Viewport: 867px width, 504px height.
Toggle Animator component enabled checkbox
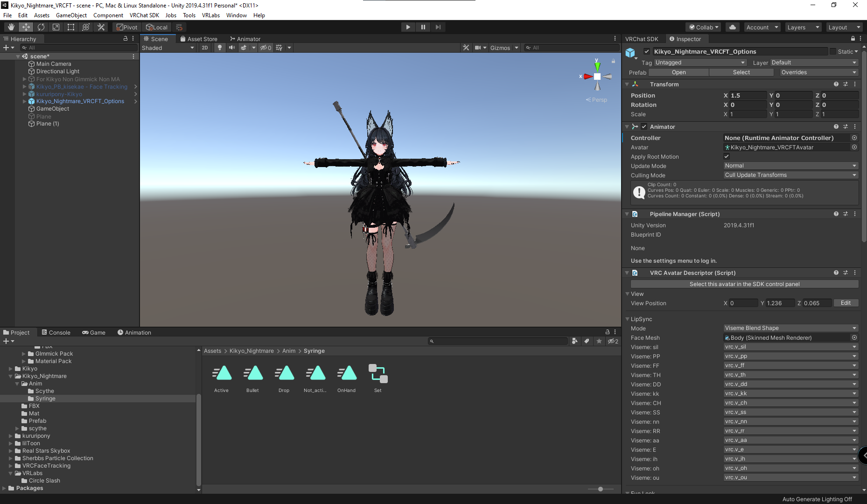(644, 126)
